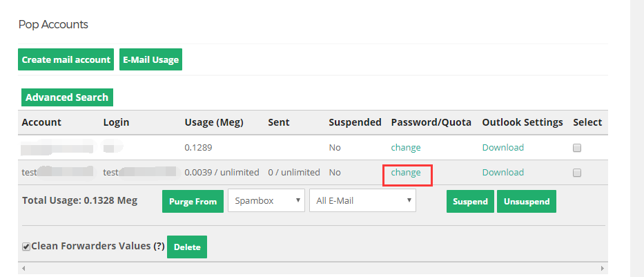Click the Create mail account button
644x277 pixels.
pos(66,59)
